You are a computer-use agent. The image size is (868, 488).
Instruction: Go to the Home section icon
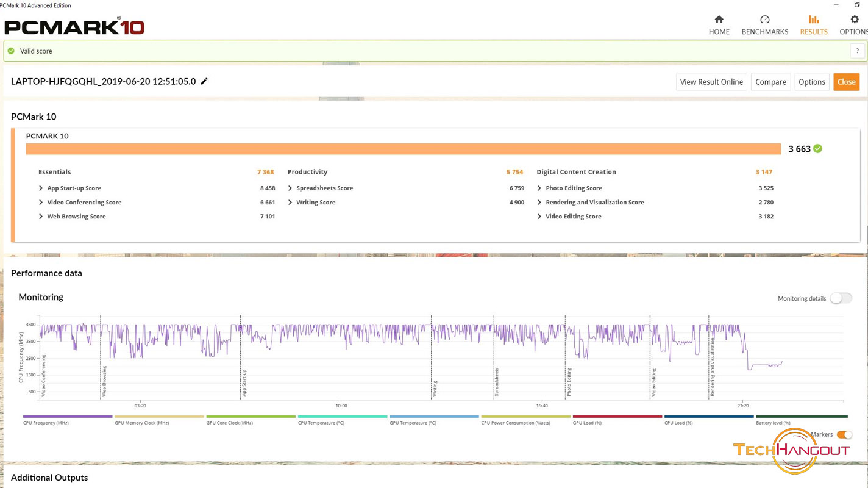pyautogui.click(x=719, y=20)
